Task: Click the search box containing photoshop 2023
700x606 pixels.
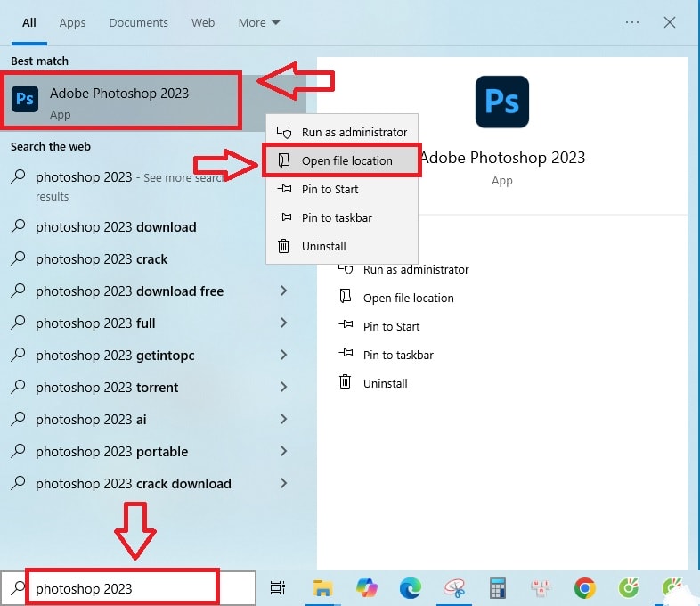Action: coord(129,587)
